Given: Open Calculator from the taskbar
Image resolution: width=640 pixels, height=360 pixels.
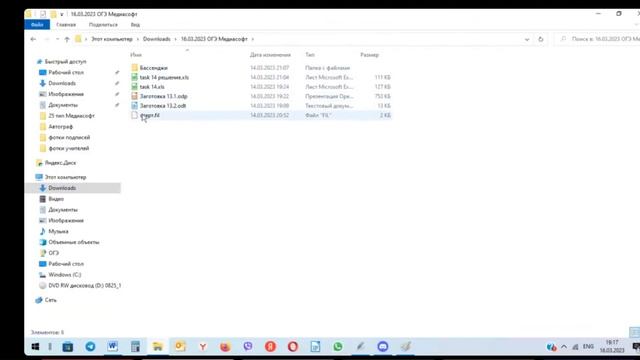Looking at the screenshot, I should [135, 347].
